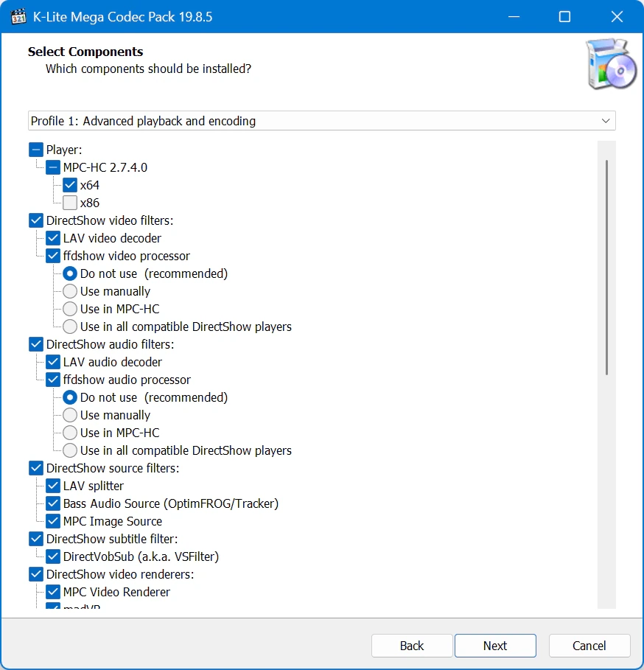
Task: Uncheck ffdshow audio processor
Action: 53,380
